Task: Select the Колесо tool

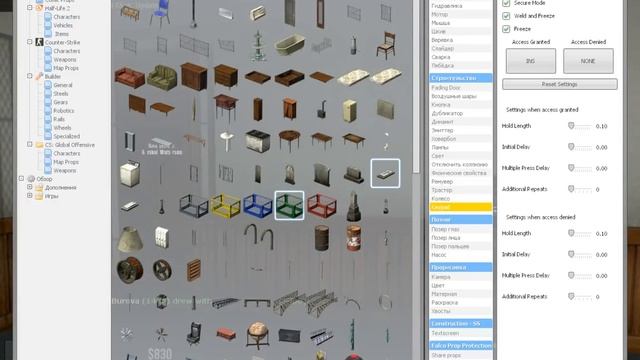Action: pyautogui.click(x=461, y=198)
